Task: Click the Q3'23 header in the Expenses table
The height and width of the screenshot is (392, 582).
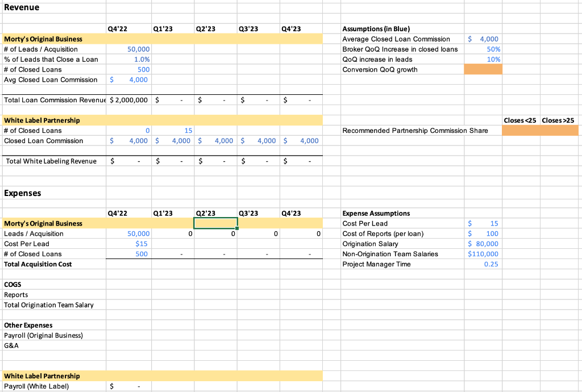Action: [248, 213]
